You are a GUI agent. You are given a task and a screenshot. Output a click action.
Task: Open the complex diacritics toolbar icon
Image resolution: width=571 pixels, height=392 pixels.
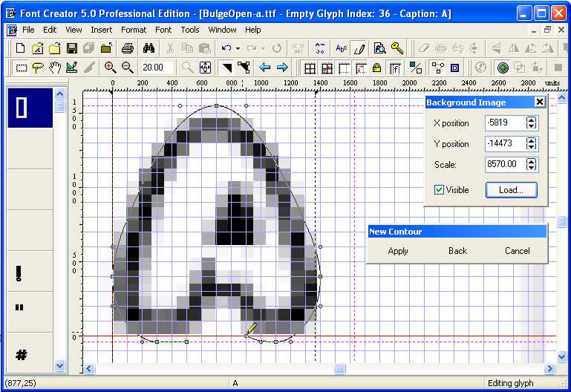[320, 48]
